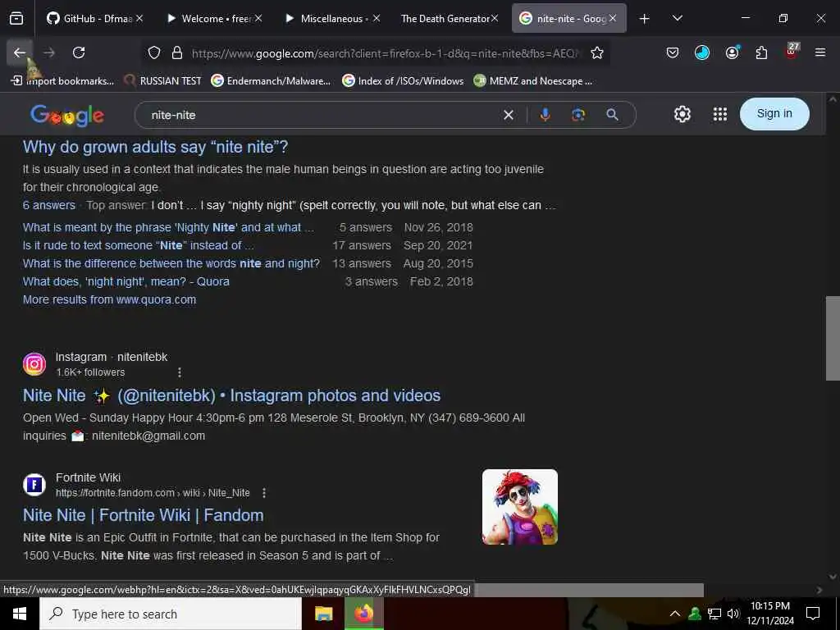This screenshot has width=840, height=630.
Task: Open File Explorer from the taskbar
Action: (323, 614)
